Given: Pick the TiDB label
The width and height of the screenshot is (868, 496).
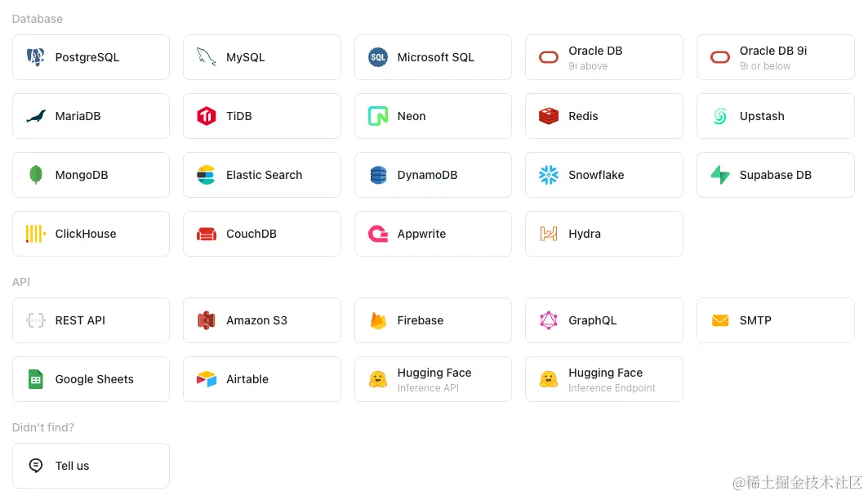Looking at the screenshot, I should coord(238,116).
